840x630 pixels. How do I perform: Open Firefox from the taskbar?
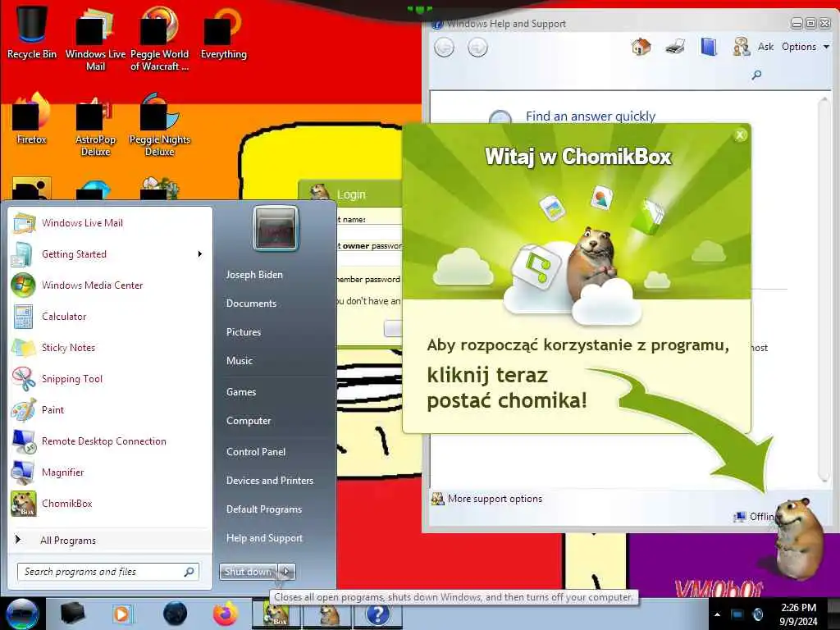(x=226, y=614)
